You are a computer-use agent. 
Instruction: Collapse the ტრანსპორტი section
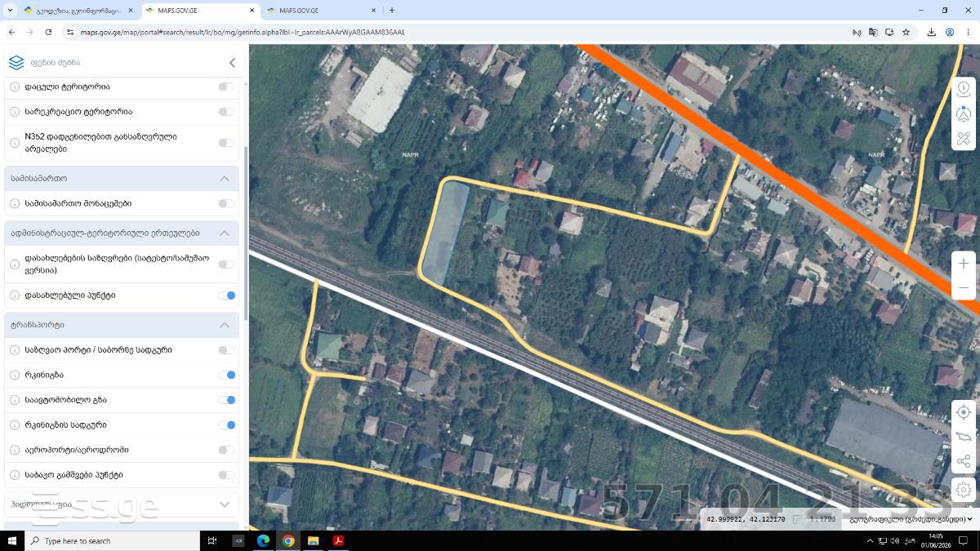[x=225, y=325]
